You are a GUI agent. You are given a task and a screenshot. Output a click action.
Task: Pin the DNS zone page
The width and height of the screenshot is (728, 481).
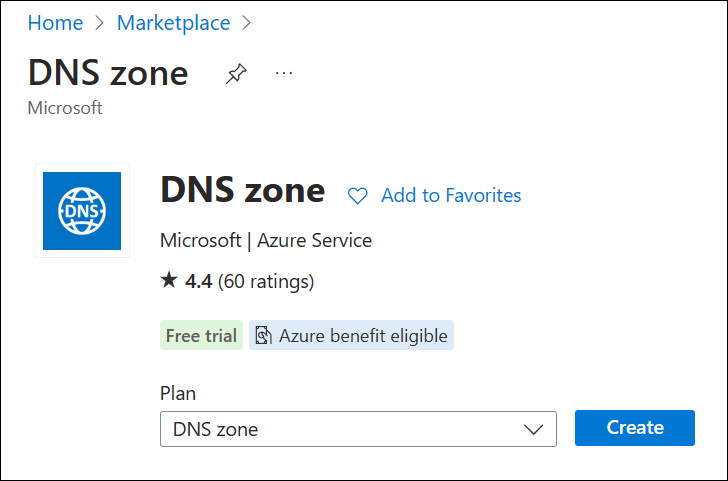click(236, 74)
